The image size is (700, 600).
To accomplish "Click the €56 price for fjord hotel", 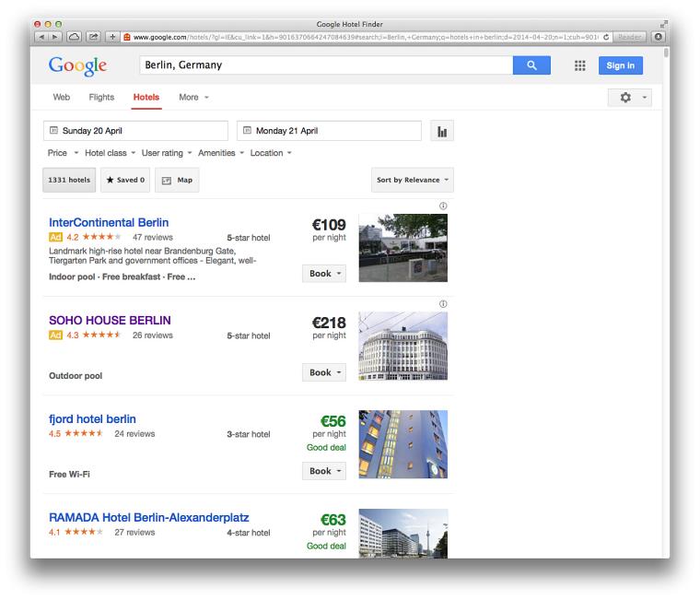I will (x=333, y=421).
